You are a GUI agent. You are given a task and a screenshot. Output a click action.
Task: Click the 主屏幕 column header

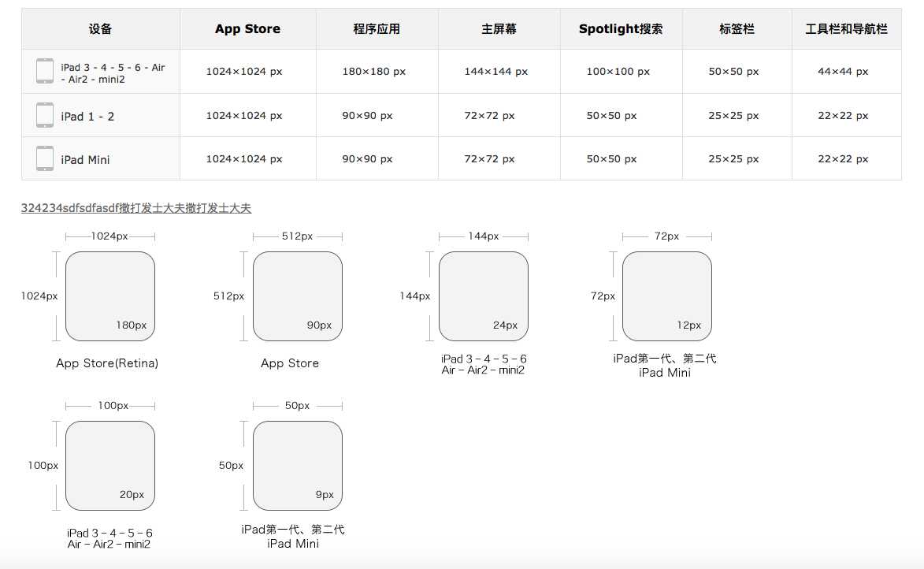tap(499, 29)
